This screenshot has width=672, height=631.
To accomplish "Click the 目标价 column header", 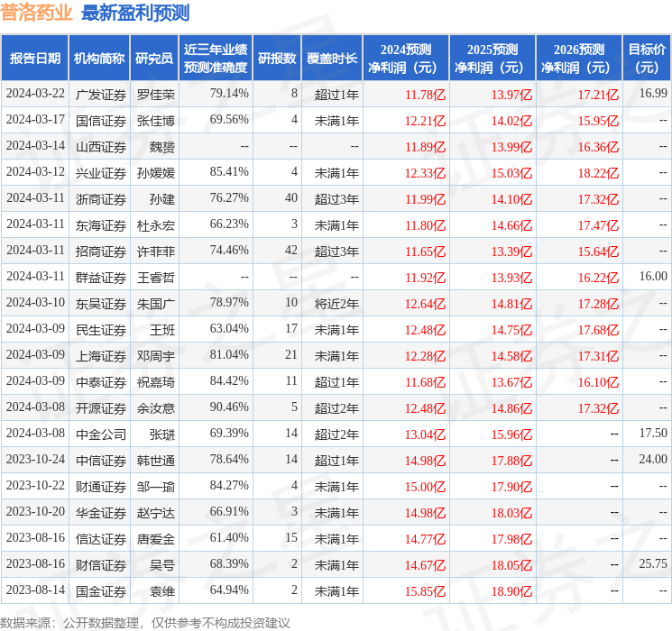I will (647, 59).
